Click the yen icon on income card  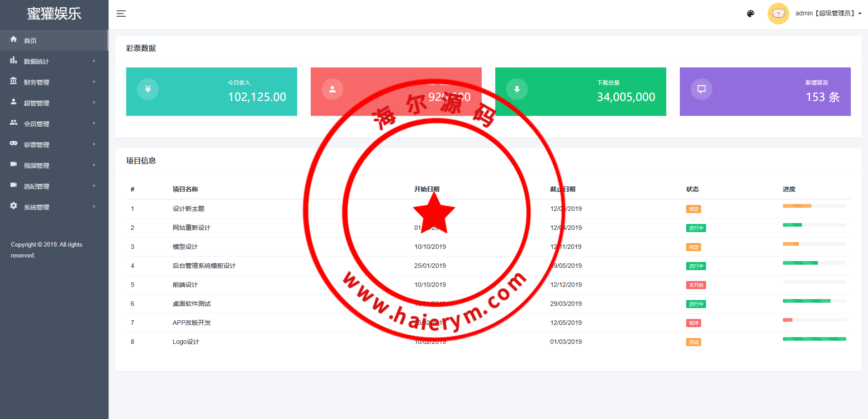coord(148,89)
